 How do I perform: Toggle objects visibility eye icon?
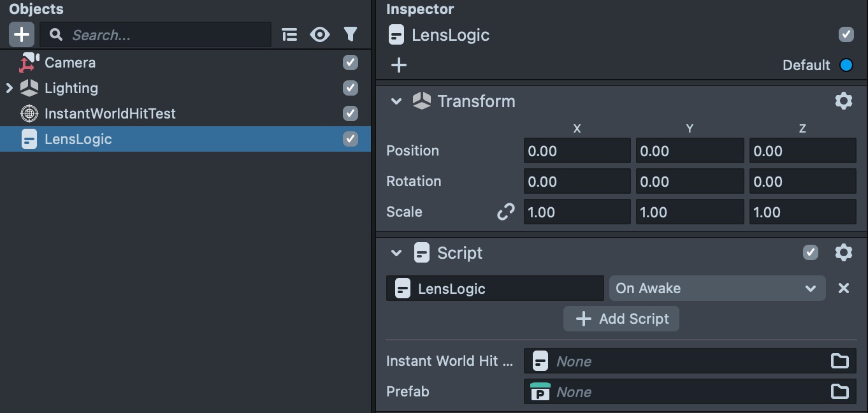pyautogui.click(x=319, y=34)
